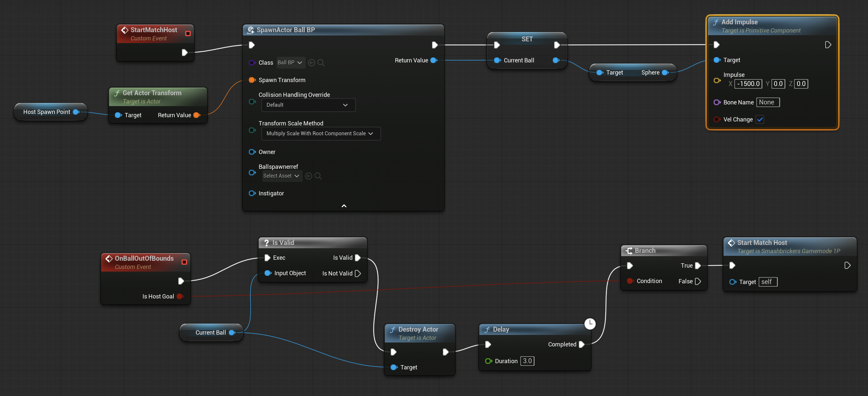Click Start Match Host Target pin
Image resolution: width=868 pixels, height=396 pixels.
[x=732, y=282]
